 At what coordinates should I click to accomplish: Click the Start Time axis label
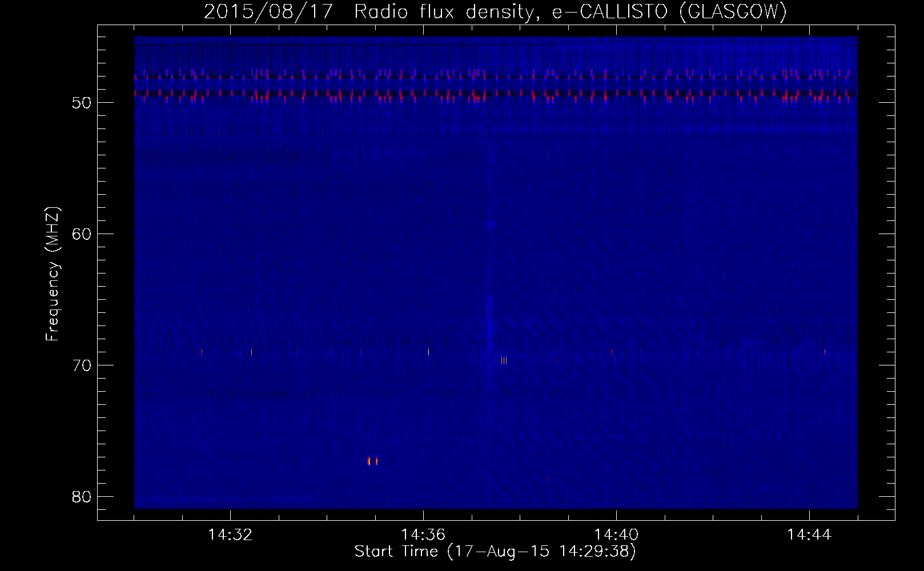[x=495, y=552]
